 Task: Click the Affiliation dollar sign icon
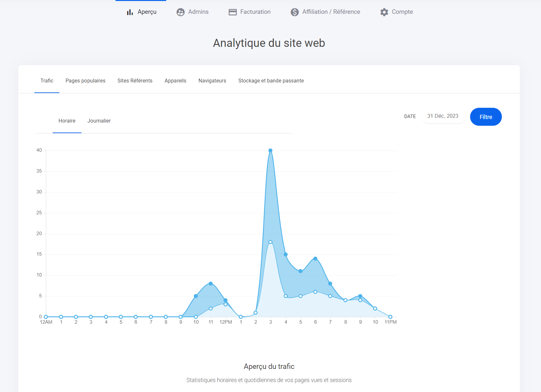pos(295,12)
